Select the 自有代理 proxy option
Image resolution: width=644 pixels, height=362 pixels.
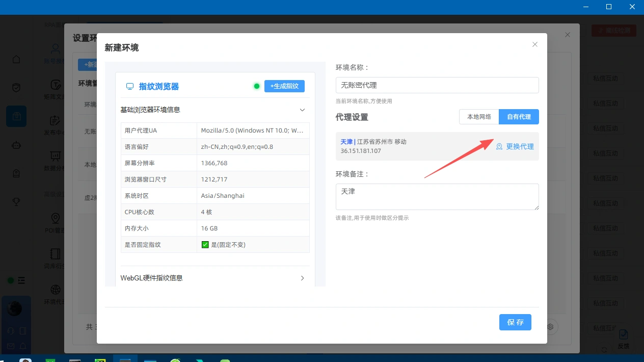point(519,117)
